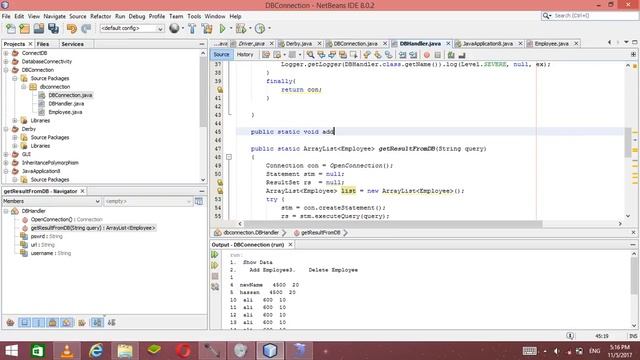Click the getResultFromDB breadcrumb

[320, 233]
